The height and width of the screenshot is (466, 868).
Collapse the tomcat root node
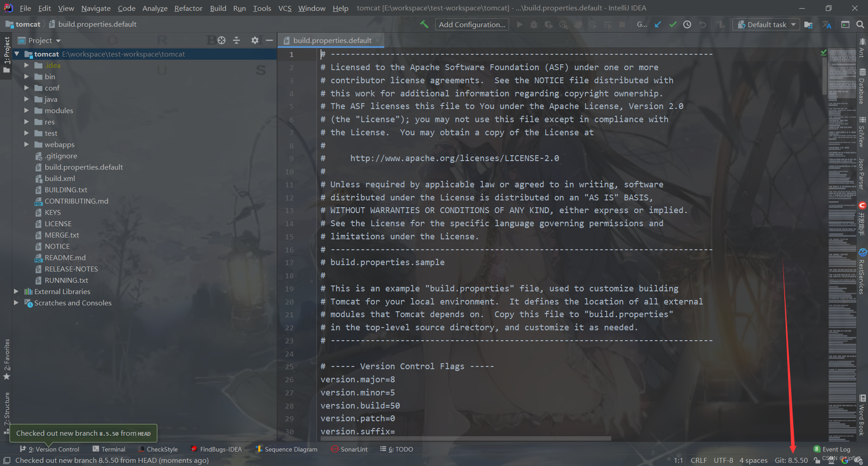[17, 54]
